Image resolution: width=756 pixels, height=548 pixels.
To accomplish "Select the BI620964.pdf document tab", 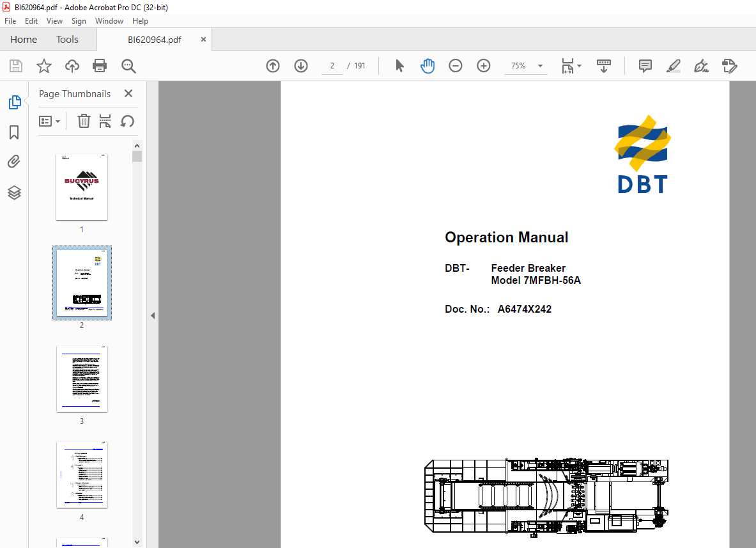I will click(x=154, y=40).
